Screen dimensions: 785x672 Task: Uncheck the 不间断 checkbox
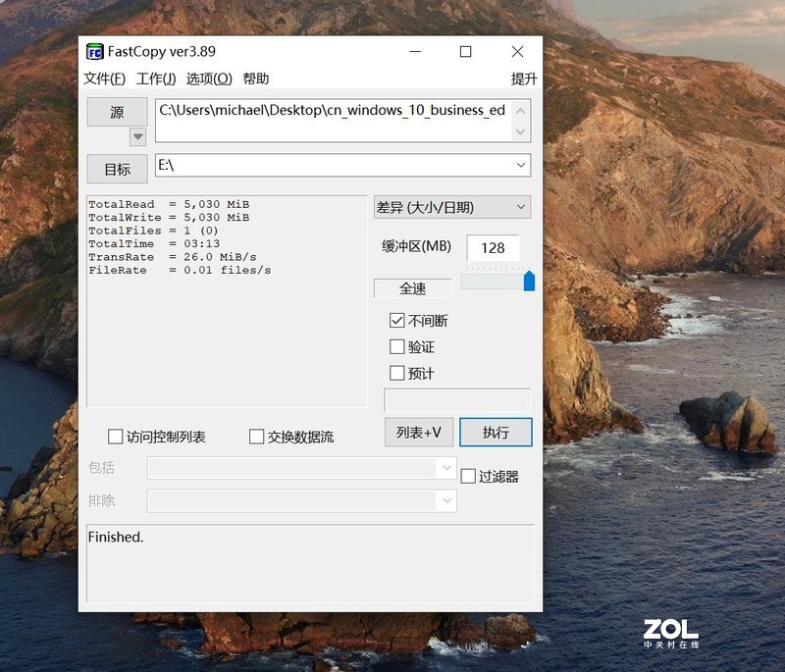pos(397,320)
